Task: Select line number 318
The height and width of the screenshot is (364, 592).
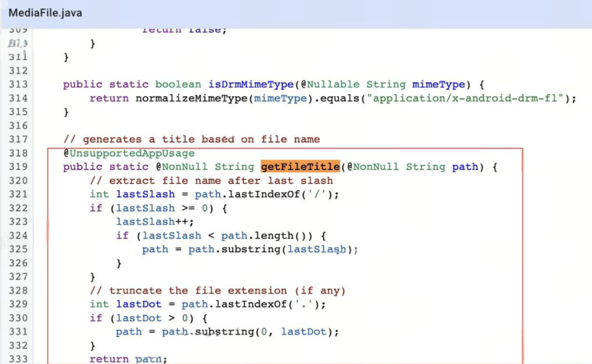Action: [x=18, y=153]
